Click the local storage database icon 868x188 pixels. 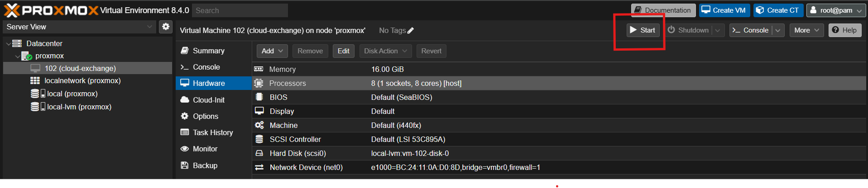pyautogui.click(x=35, y=94)
